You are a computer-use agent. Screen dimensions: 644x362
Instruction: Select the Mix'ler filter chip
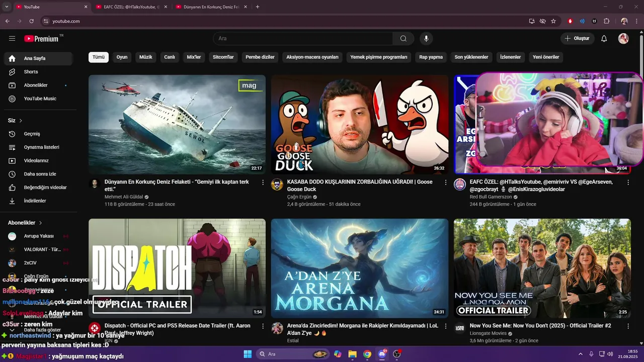(x=194, y=57)
